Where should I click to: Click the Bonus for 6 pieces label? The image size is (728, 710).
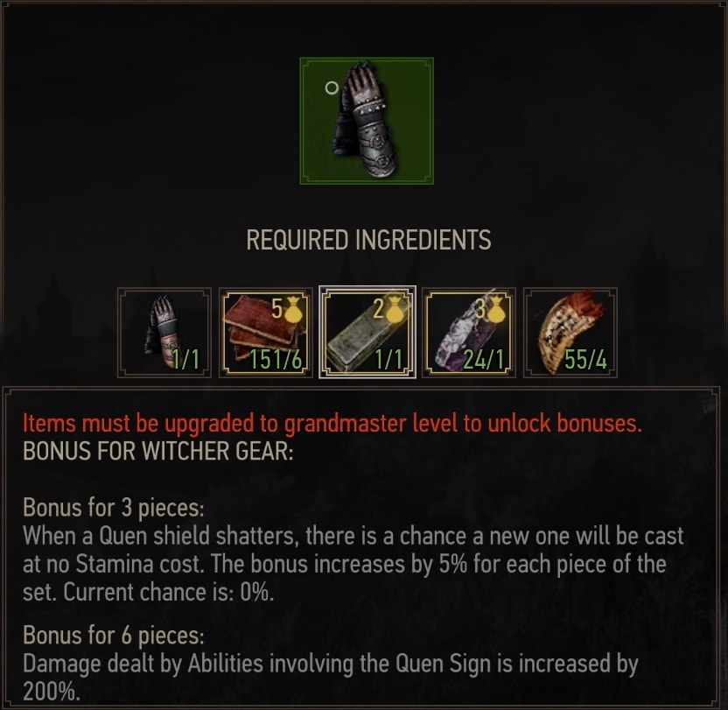tap(114, 636)
